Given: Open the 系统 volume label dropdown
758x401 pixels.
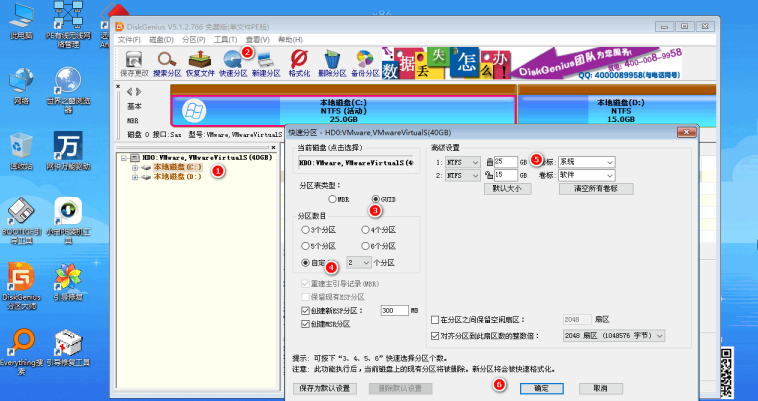Looking at the screenshot, I should point(586,162).
